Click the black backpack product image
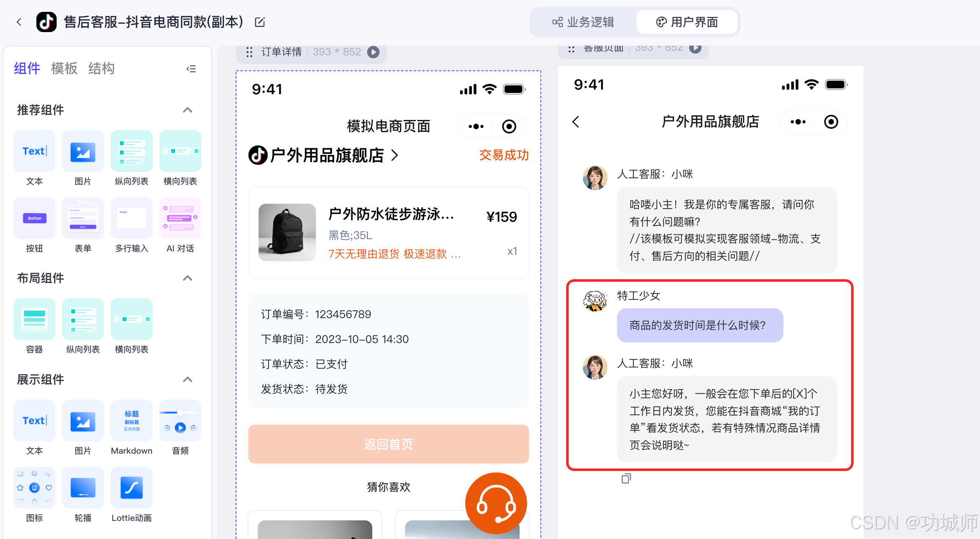The height and width of the screenshot is (539, 980). point(287,232)
